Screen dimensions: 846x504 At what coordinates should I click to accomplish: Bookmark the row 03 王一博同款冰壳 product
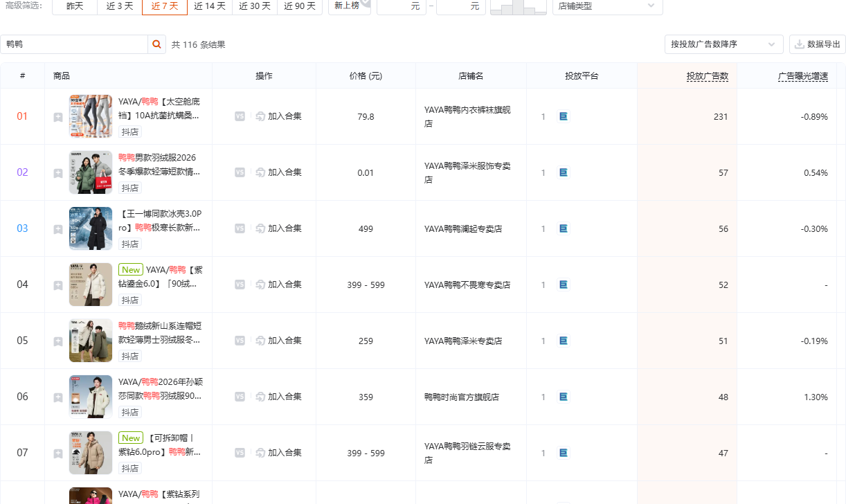point(58,229)
